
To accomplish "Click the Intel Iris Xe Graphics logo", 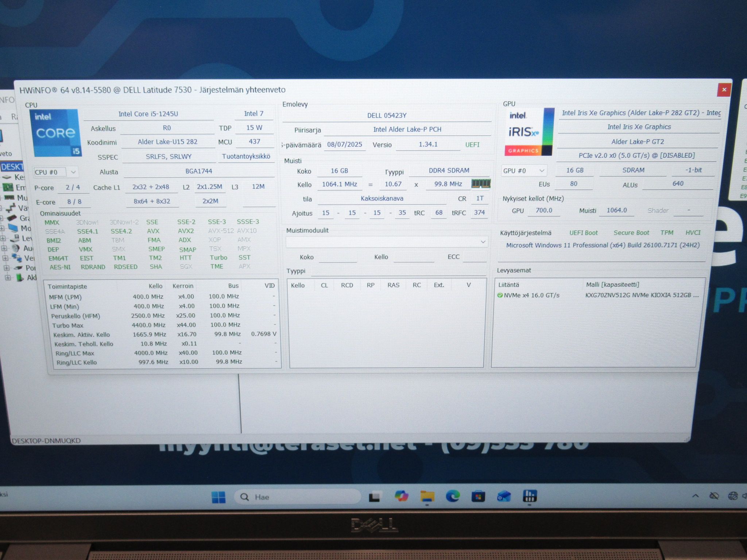I will (x=529, y=132).
